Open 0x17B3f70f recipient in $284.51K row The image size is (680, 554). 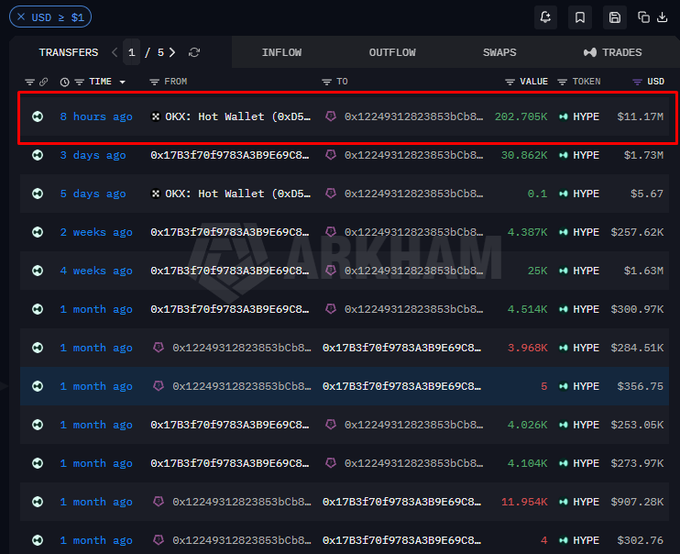click(x=402, y=347)
